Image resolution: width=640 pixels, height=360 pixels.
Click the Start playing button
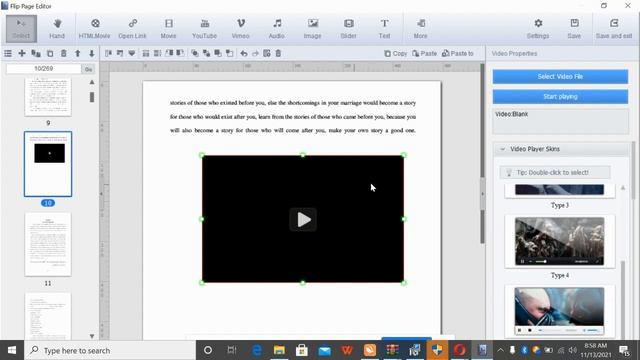[560, 96]
